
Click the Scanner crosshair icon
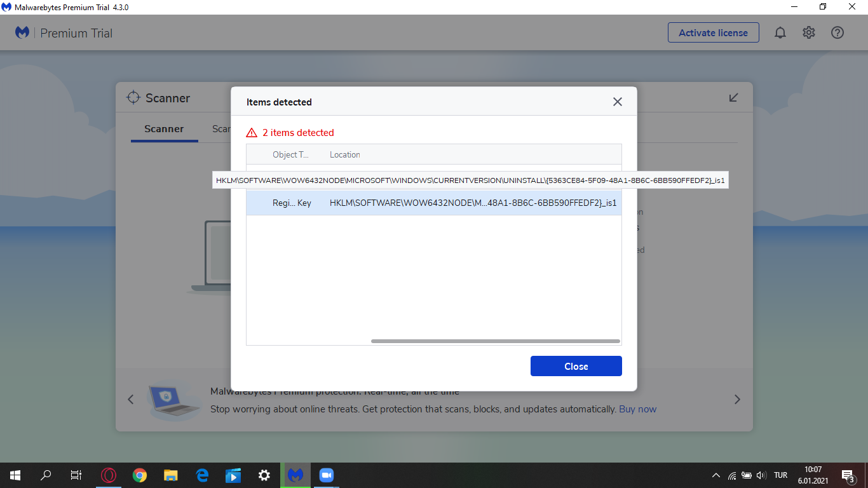[133, 98]
